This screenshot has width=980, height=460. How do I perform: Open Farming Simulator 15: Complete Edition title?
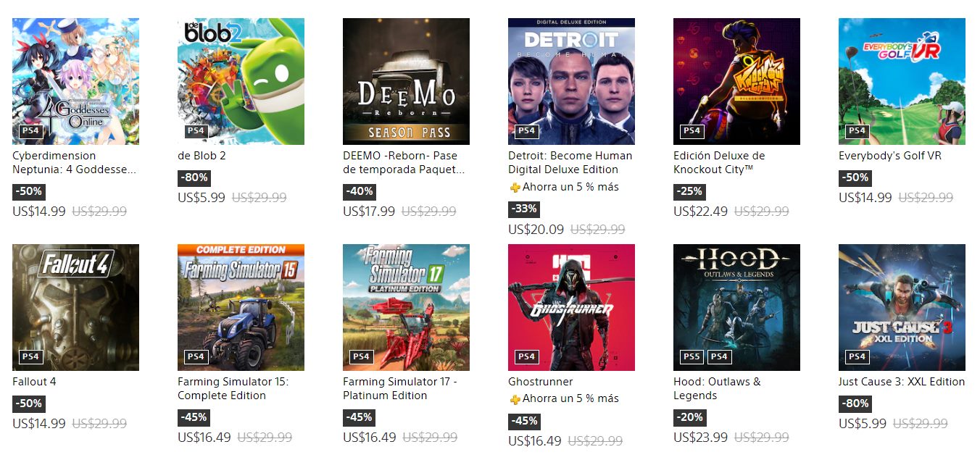coord(233,388)
